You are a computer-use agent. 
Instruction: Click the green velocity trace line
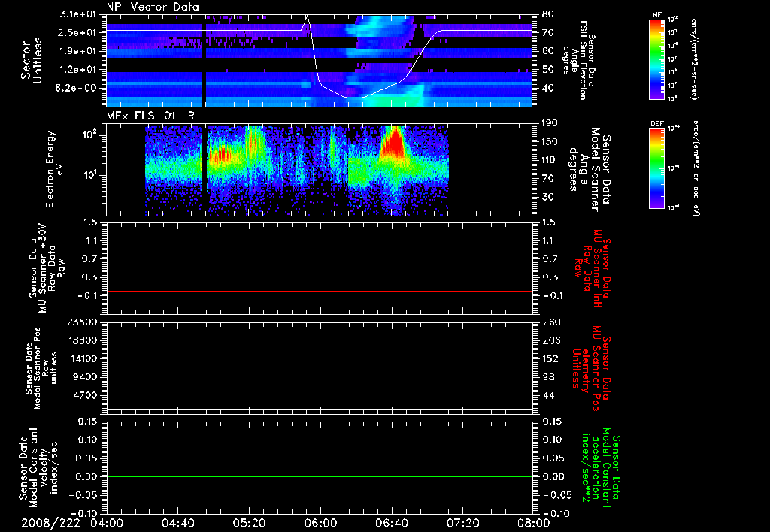coord(320,477)
